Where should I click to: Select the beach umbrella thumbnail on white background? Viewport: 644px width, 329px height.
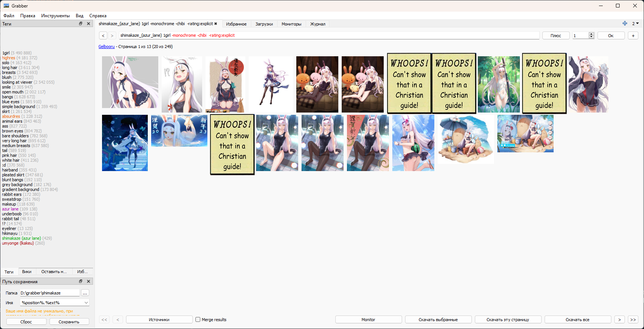click(x=466, y=139)
